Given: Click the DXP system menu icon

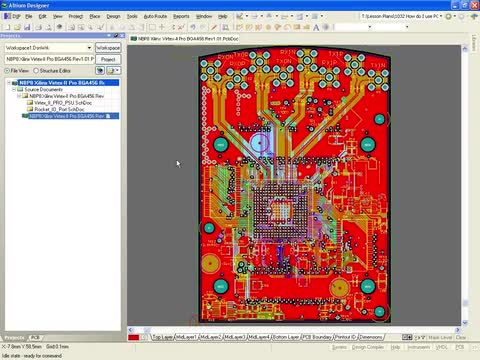Looking at the screenshot, I should pos(12,16).
